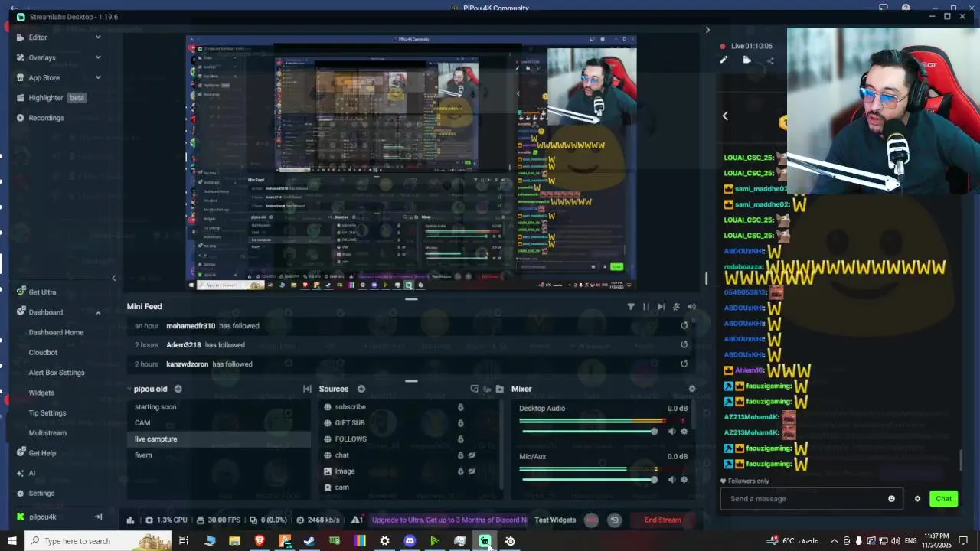This screenshot has width=980, height=551.
Task: Open Tip Settings page
Action: pyautogui.click(x=47, y=412)
